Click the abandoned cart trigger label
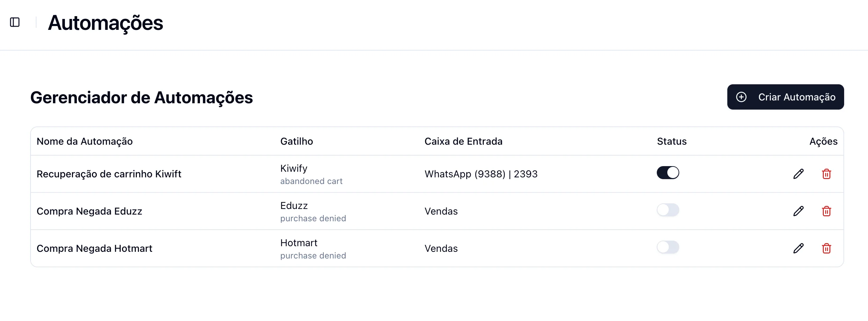Screen dimensions: 868x321 [x=311, y=181]
